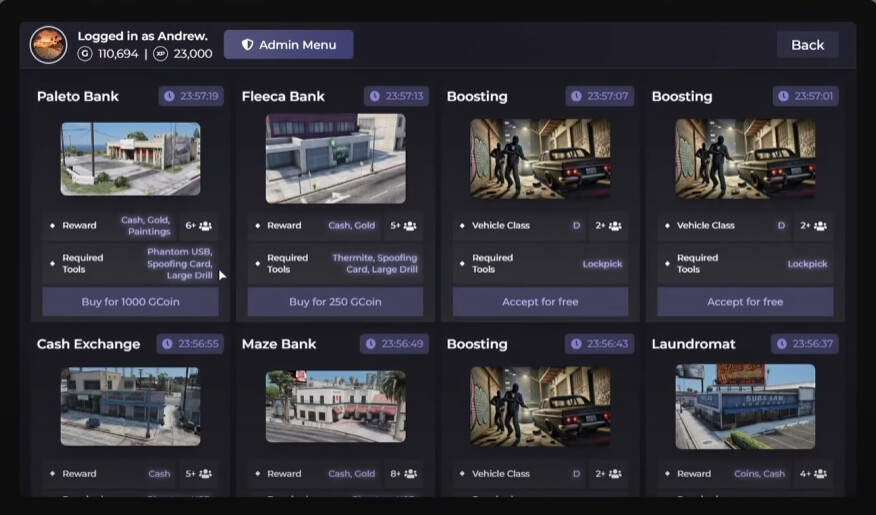Select the Fleeca Bank preview image
This screenshot has width=876, height=515.
(x=336, y=159)
